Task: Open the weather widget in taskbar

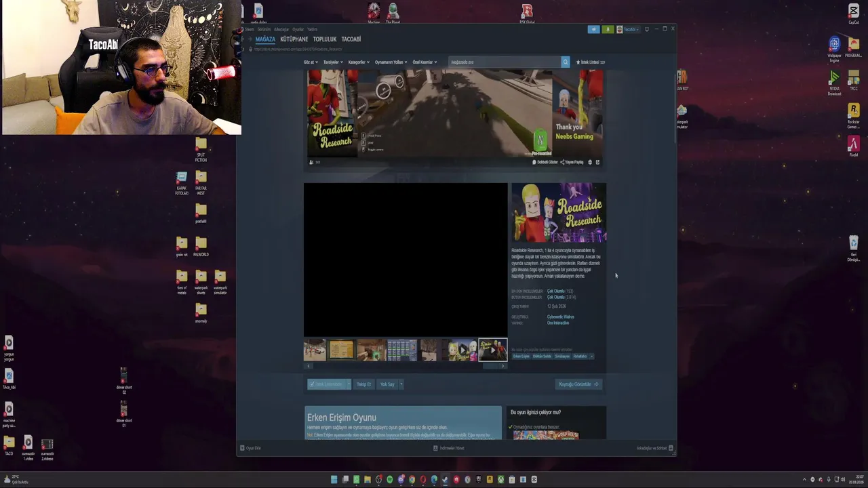Action: pos(16,480)
